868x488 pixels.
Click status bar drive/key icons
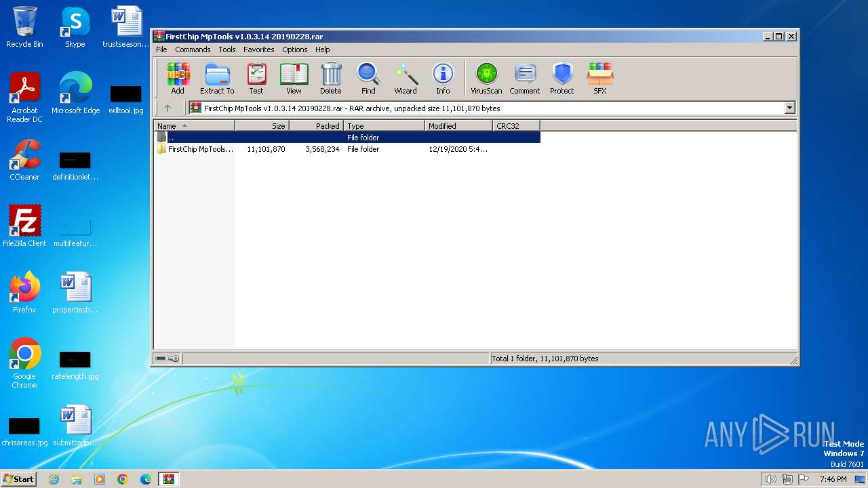point(167,359)
